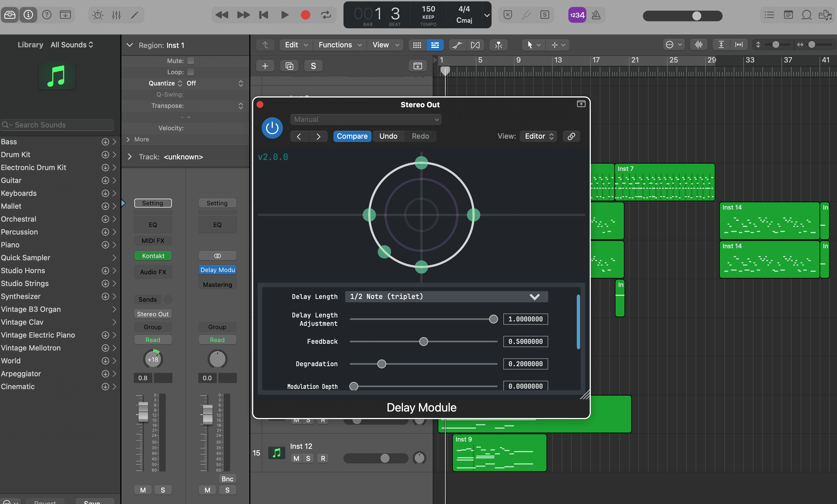Screen dimensions: 837x504
Task: Show automation curve icon
Action: tap(457, 45)
